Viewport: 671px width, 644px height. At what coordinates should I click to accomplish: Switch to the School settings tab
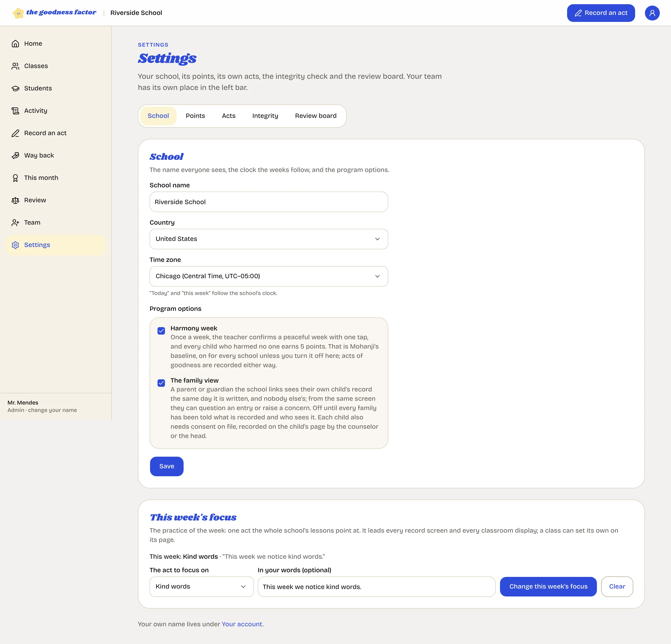158,116
